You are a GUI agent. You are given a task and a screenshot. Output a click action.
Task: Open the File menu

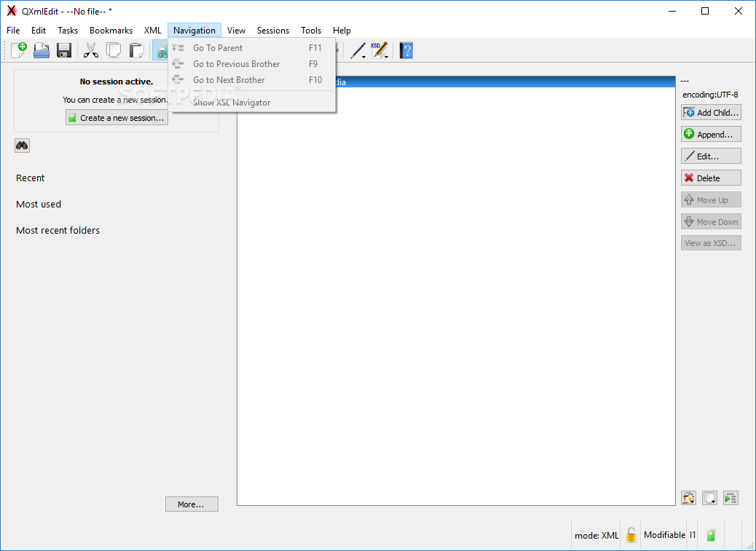click(x=13, y=31)
